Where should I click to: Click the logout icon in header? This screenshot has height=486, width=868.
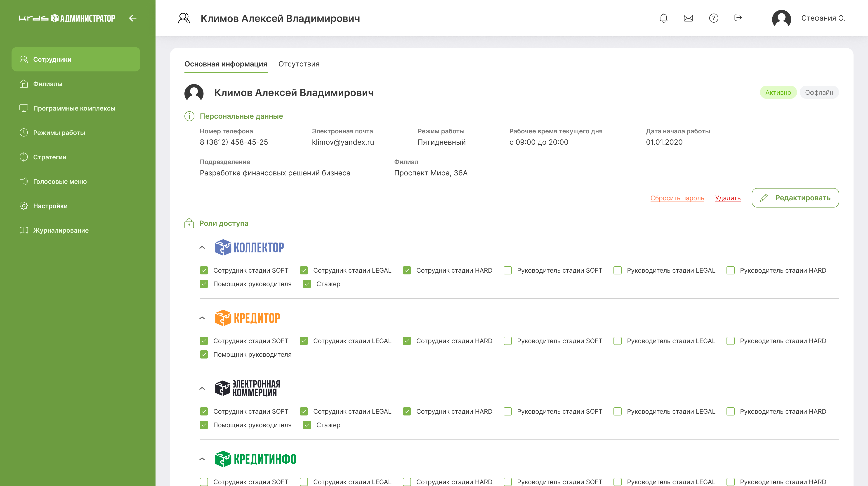pyautogui.click(x=738, y=18)
